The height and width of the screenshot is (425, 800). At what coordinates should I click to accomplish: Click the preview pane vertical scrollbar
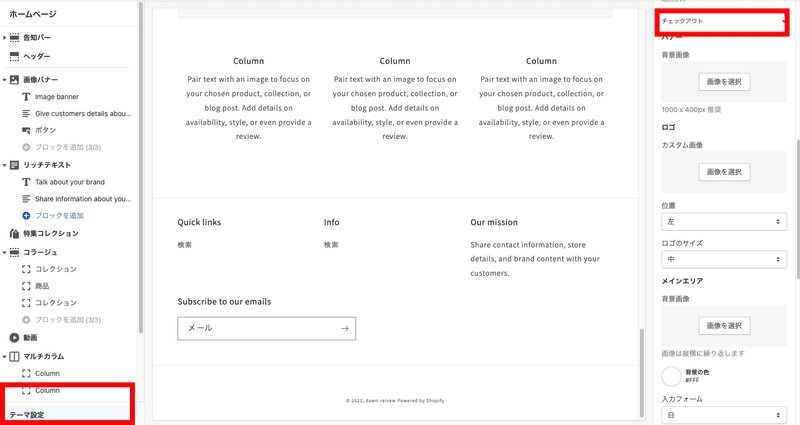coord(642,372)
